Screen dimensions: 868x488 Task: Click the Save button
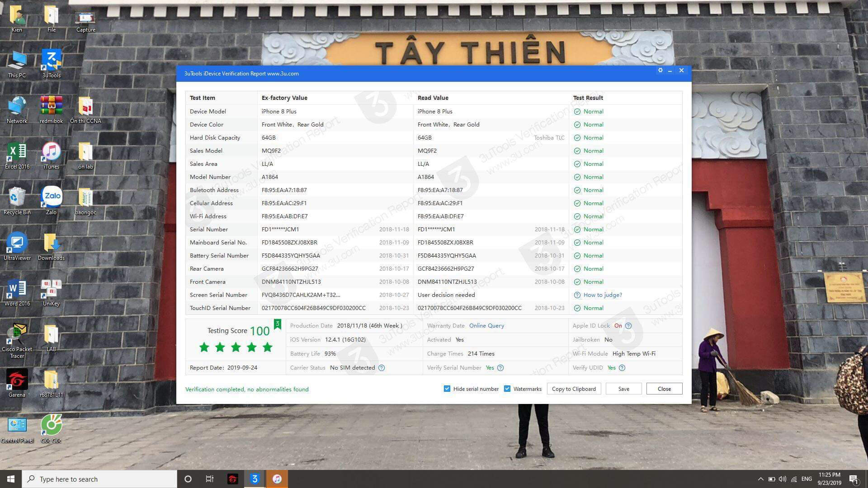[623, 389]
